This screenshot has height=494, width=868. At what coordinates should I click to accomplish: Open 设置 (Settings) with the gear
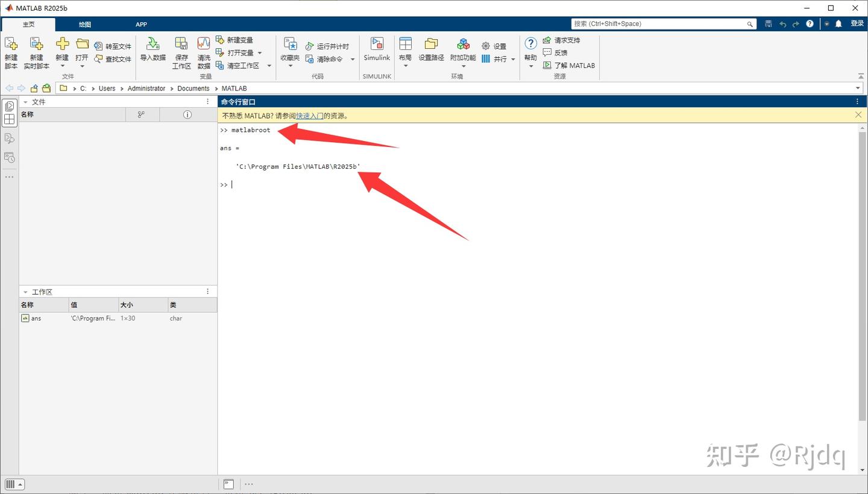pyautogui.click(x=494, y=46)
